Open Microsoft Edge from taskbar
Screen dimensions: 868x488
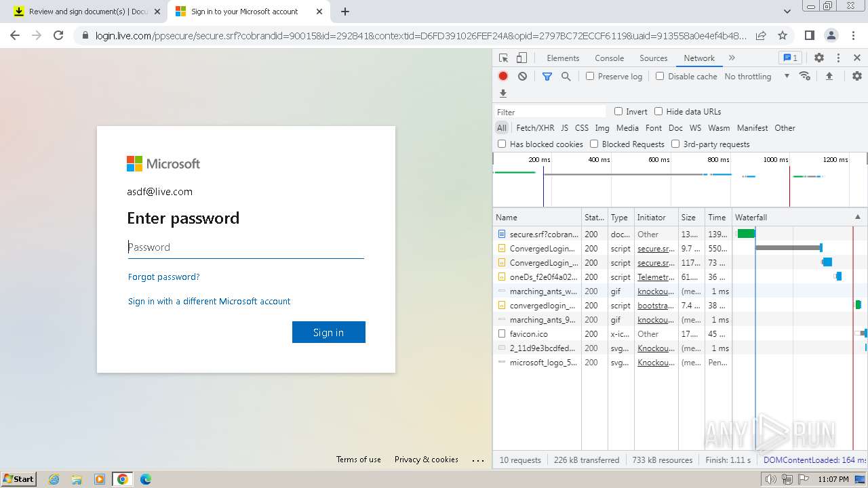point(146,479)
